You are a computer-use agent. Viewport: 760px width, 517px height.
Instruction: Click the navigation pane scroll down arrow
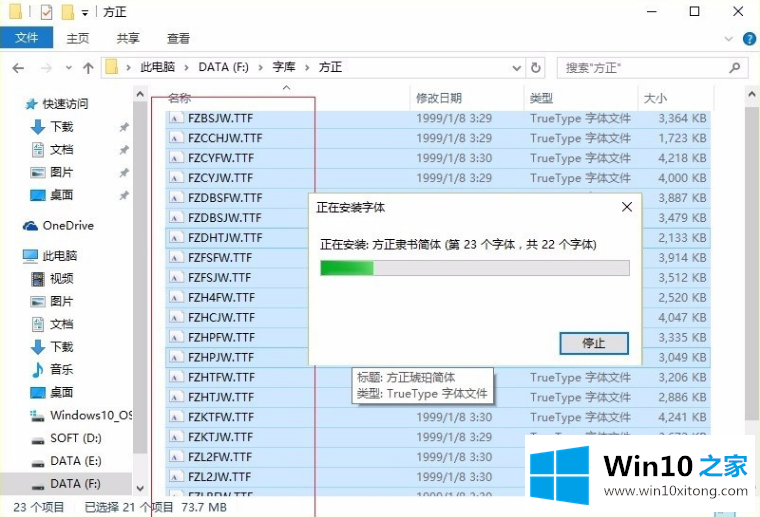(140, 488)
